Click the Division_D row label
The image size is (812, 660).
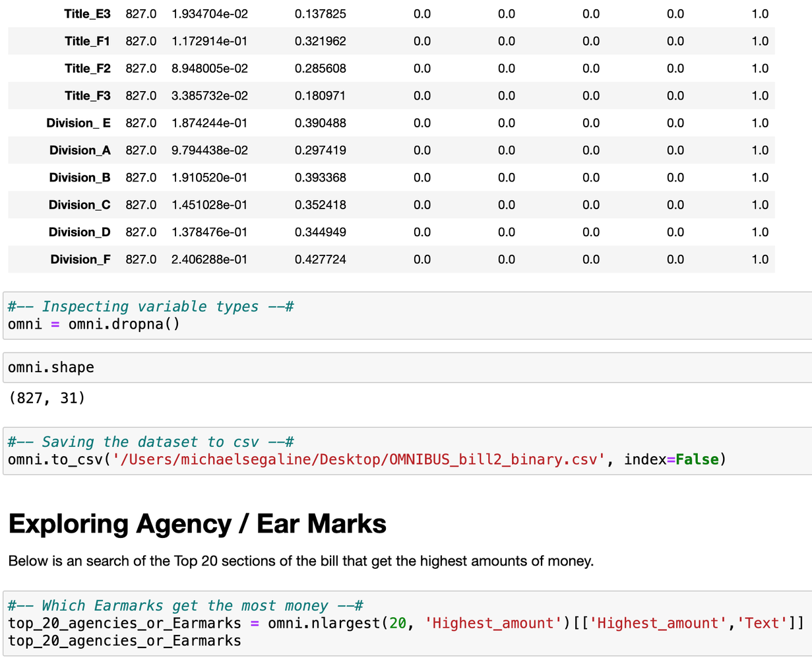[x=79, y=232]
